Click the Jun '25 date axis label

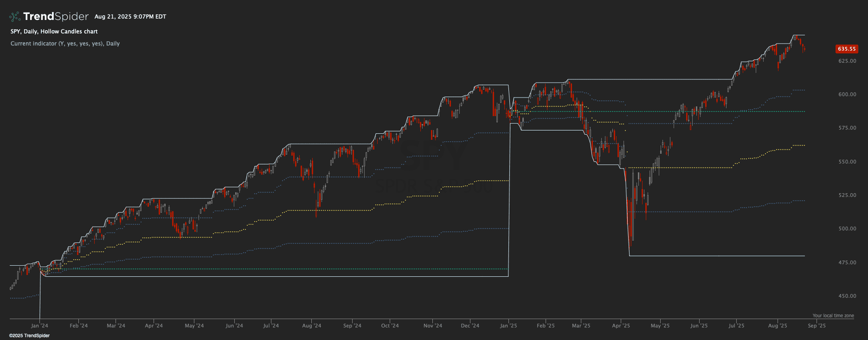[699, 326]
